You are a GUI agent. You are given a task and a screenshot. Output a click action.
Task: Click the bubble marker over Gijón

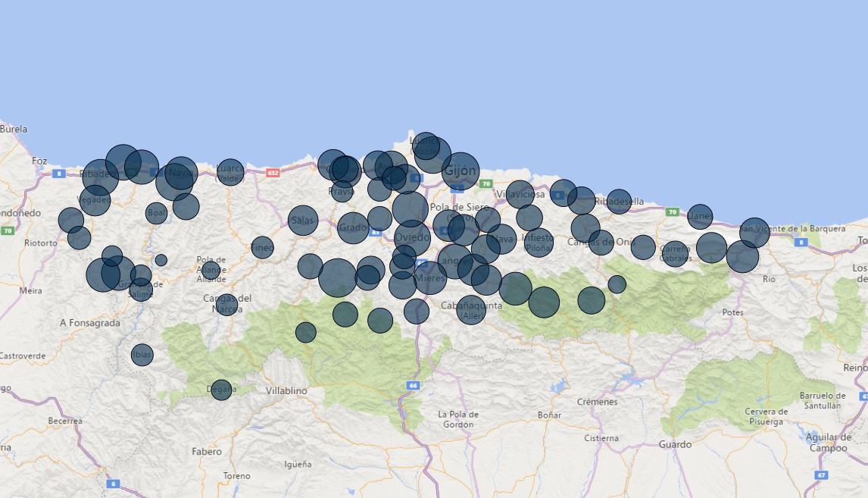(x=461, y=171)
